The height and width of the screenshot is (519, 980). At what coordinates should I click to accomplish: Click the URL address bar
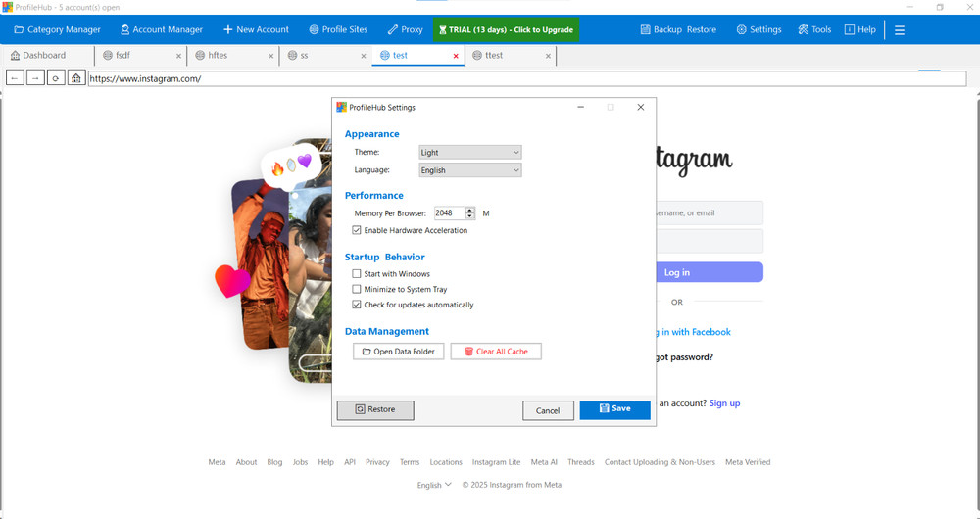(x=527, y=78)
